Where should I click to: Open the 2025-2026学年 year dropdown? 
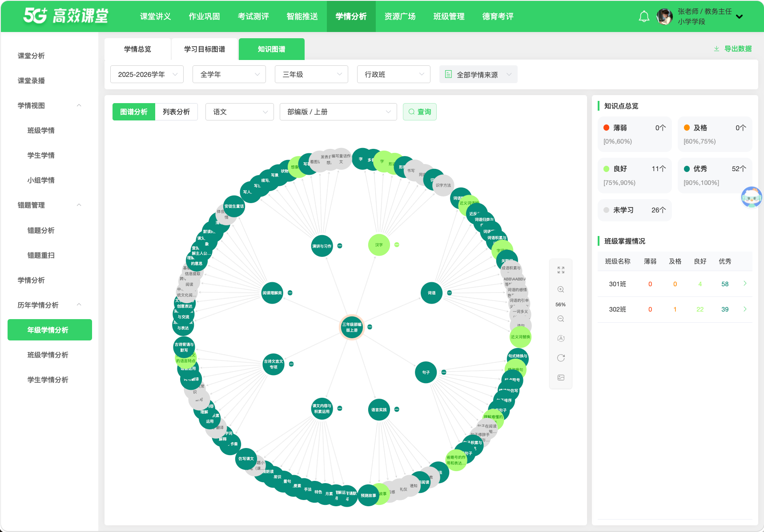pos(147,74)
